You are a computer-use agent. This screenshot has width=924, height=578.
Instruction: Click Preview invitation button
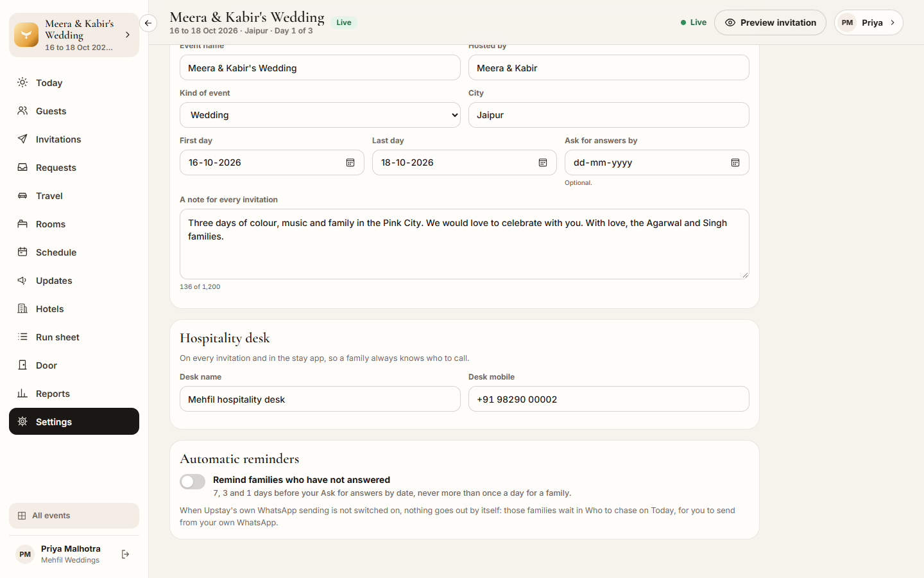(x=770, y=22)
